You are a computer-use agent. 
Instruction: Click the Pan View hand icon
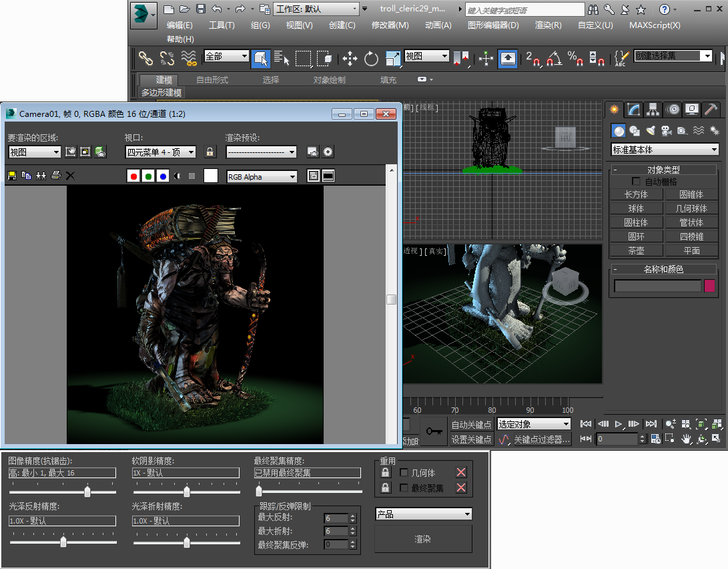pos(686,439)
